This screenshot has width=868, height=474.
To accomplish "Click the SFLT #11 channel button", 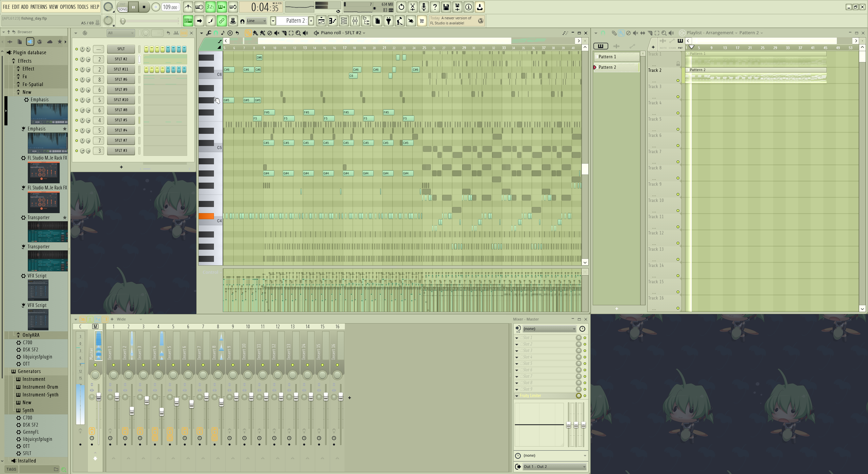I will point(121,69).
